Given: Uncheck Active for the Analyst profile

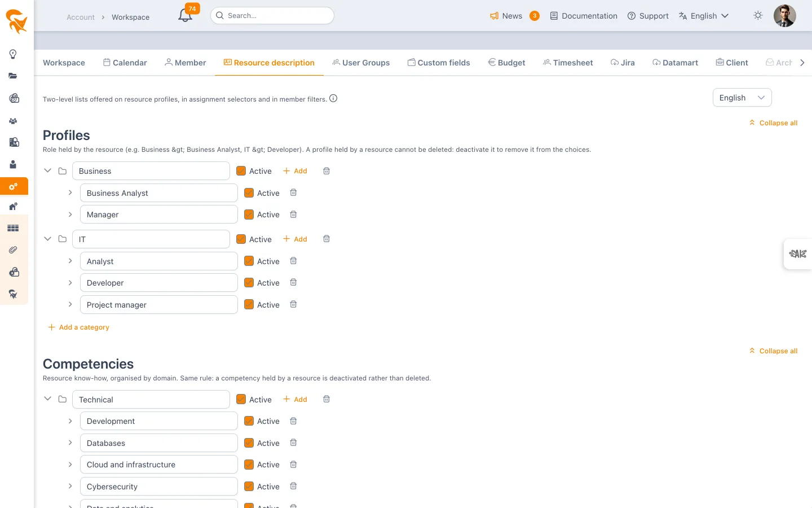Looking at the screenshot, I should tap(249, 261).
